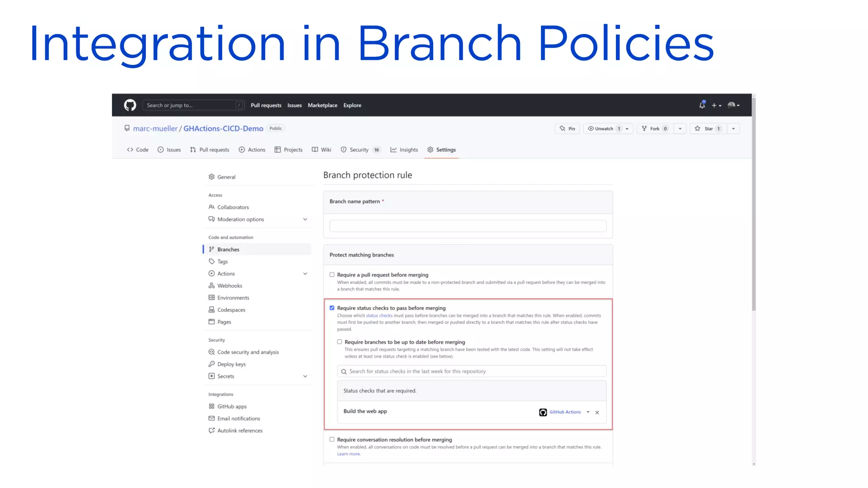Follow the status checks hyperlink
Image resolution: width=868 pixels, height=488 pixels.
click(x=379, y=316)
